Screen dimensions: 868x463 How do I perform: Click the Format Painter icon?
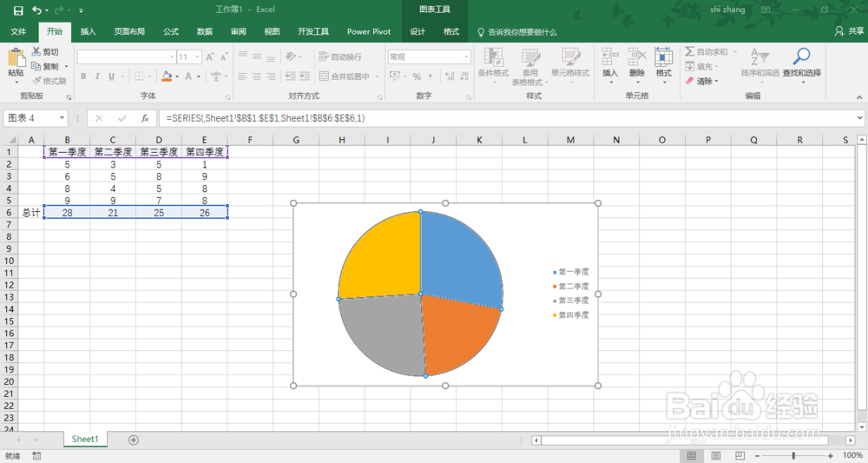pos(36,81)
